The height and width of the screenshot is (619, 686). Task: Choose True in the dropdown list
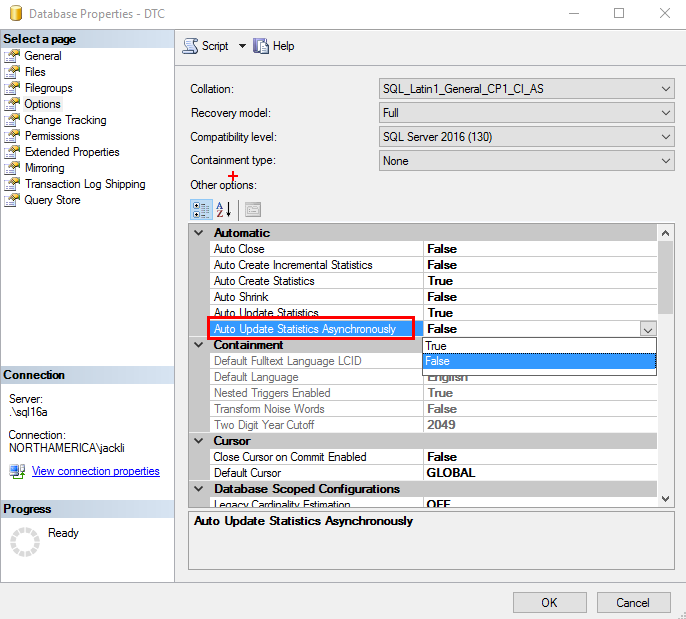click(x=538, y=346)
